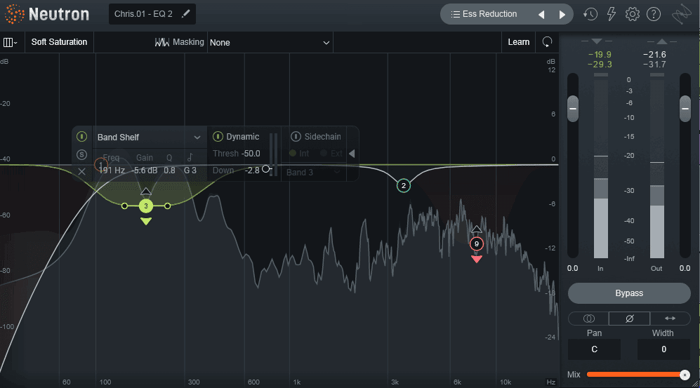Click the Neutron logo icon

click(x=14, y=14)
